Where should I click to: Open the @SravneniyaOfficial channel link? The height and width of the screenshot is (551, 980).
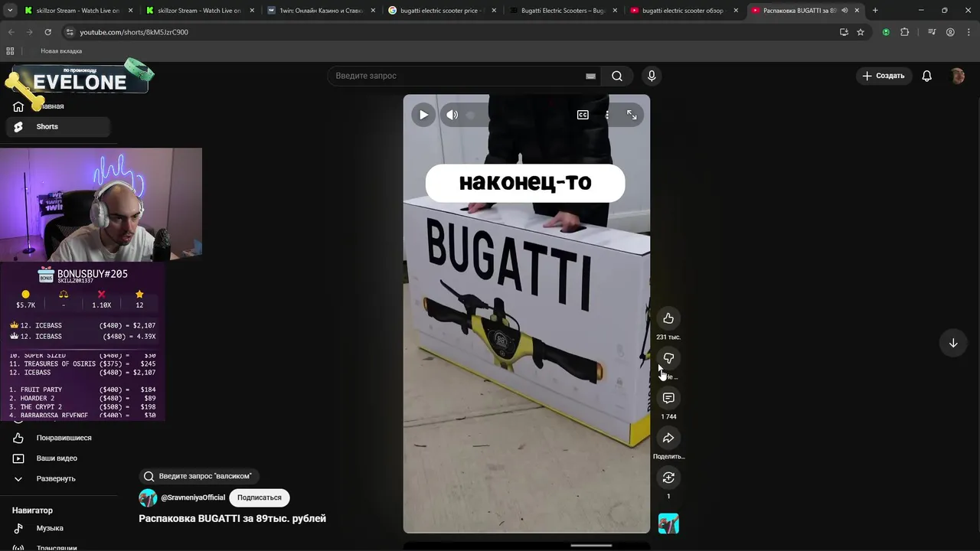[193, 497]
